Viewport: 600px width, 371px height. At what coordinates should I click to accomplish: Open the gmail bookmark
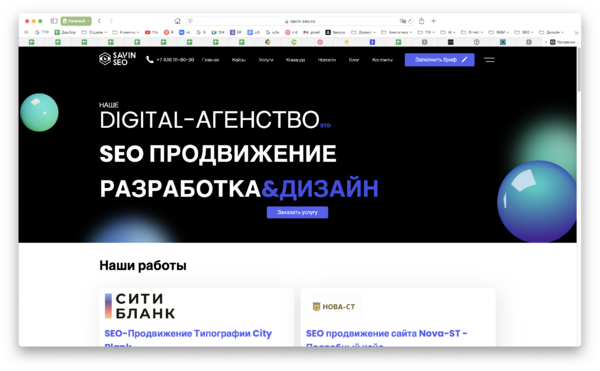[x=311, y=32]
